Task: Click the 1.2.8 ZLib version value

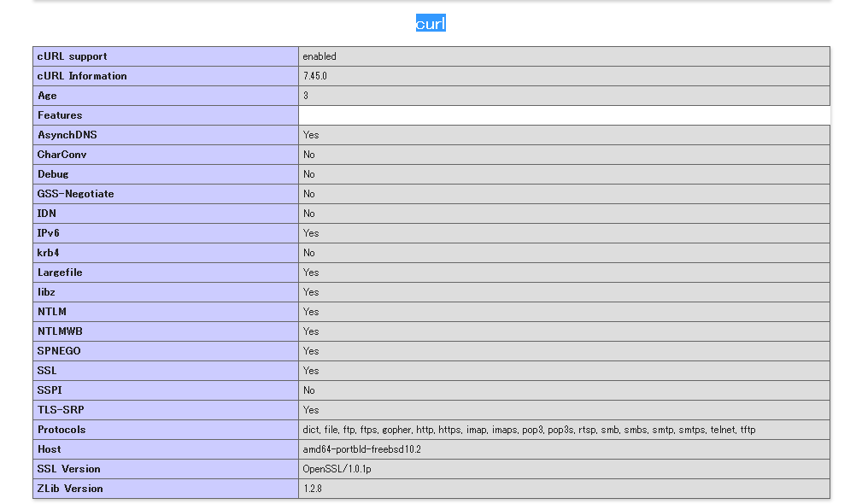Action: coord(313,489)
